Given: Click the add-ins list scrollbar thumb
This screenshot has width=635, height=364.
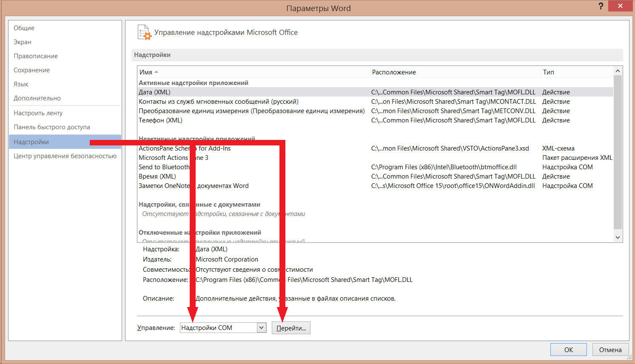Looking at the screenshot, I should [618, 152].
